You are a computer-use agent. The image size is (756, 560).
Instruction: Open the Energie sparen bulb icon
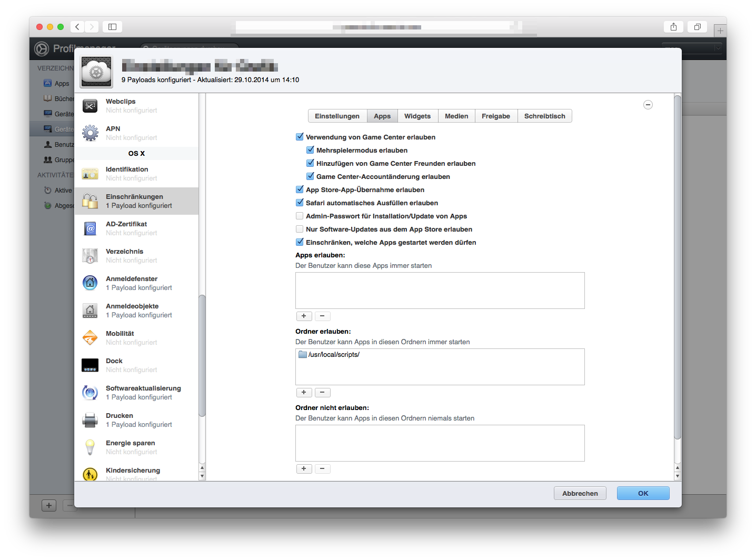(90, 447)
